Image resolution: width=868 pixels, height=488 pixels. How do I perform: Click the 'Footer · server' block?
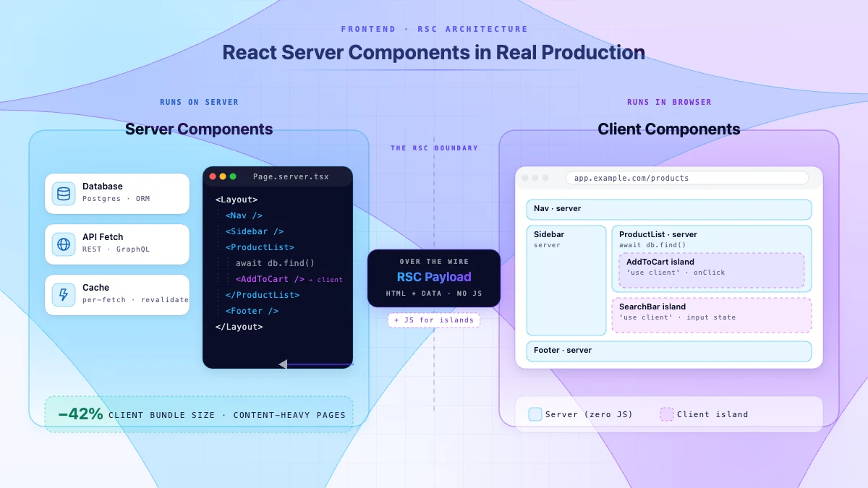click(669, 351)
